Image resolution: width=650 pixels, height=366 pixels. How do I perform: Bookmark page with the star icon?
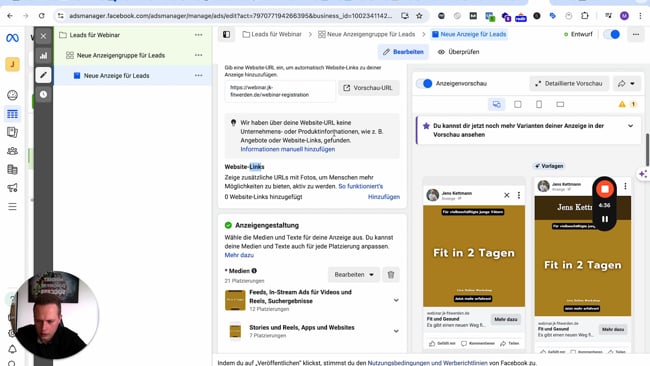coord(419,16)
